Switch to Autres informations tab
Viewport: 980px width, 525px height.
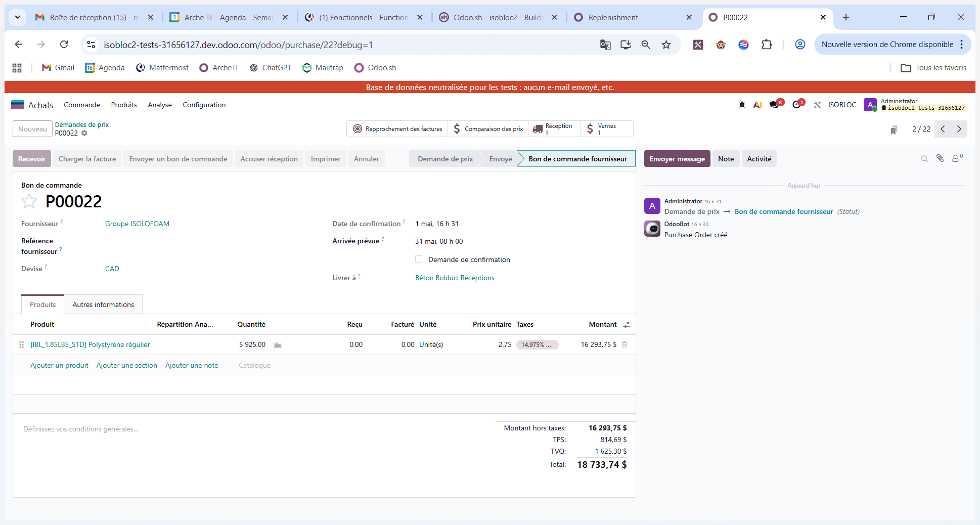tap(103, 304)
